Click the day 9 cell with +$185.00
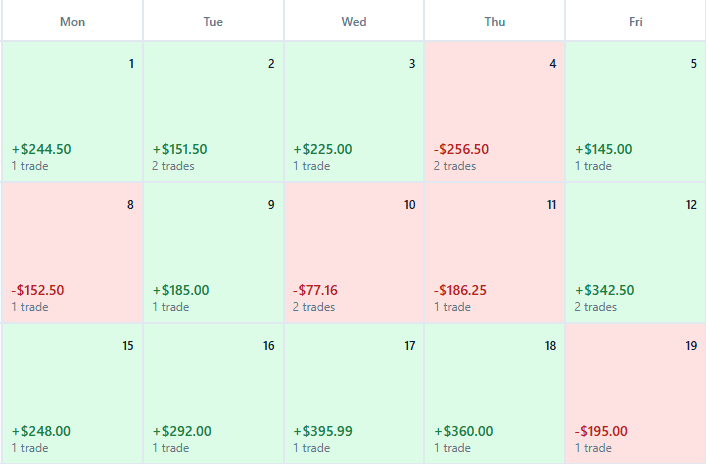This screenshot has width=706, height=464. 213,253
